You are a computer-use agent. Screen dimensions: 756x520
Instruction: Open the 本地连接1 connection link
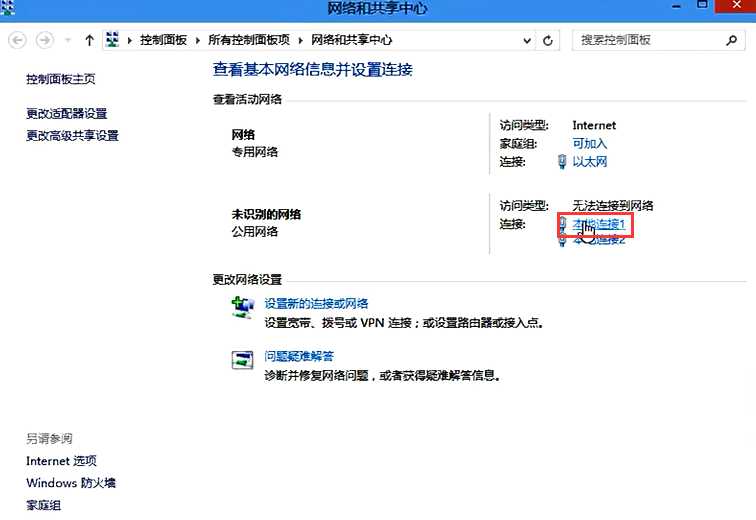[599, 225]
